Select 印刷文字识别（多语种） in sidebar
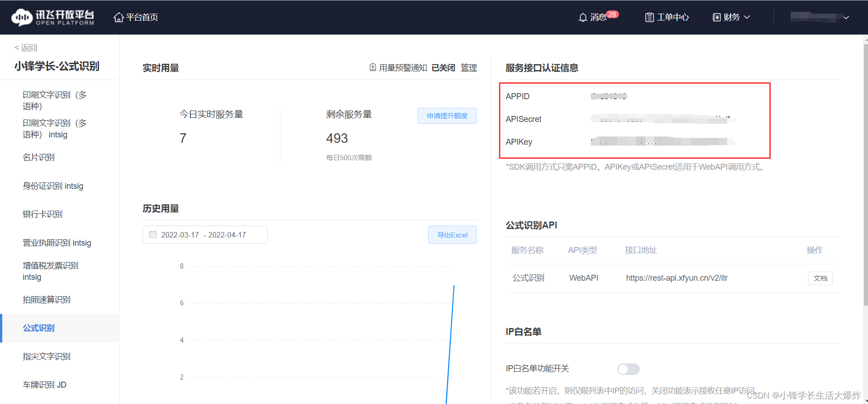This screenshot has width=868, height=404. (x=55, y=101)
